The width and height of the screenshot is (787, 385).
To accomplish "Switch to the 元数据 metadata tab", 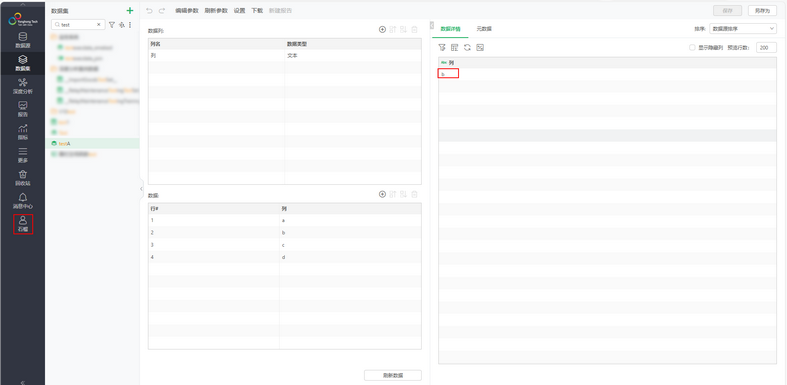I will [484, 29].
